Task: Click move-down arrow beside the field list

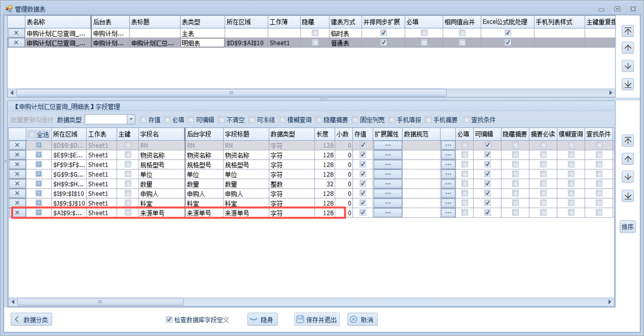Action: pyautogui.click(x=628, y=177)
